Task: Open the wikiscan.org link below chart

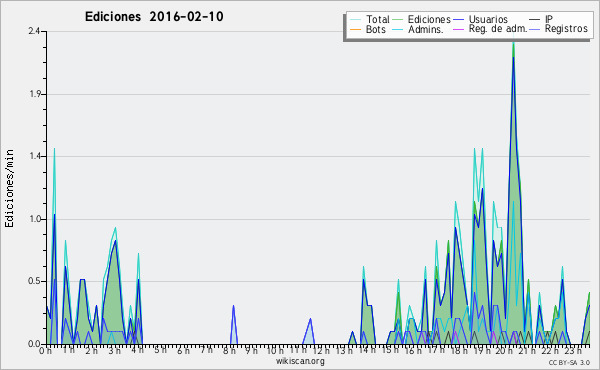Action: click(x=300, y=361)
